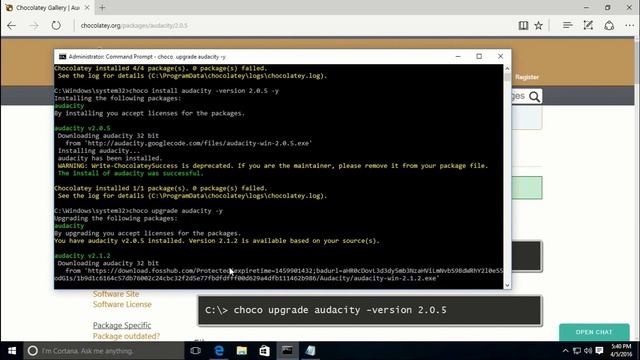This screenshot has width=640, height=360.
Task: Open Reading view icon in Edge
Action: point(523,25)
